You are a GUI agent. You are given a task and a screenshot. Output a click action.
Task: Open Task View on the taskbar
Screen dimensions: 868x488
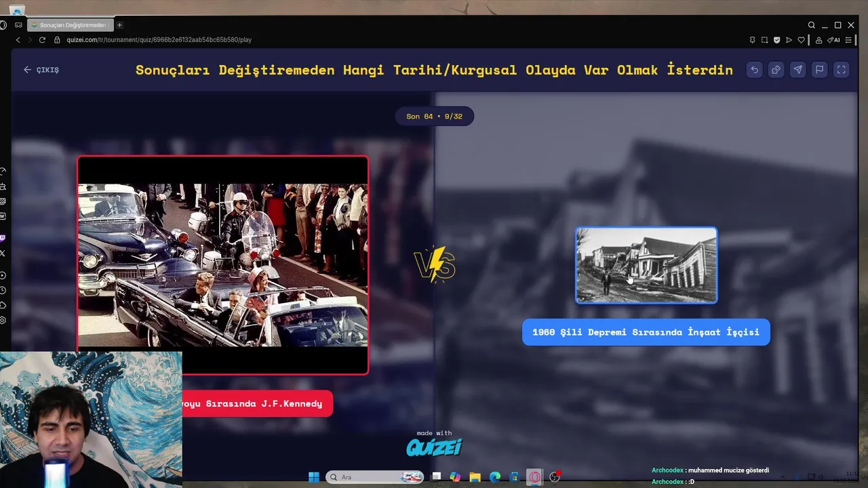point(436,477)
